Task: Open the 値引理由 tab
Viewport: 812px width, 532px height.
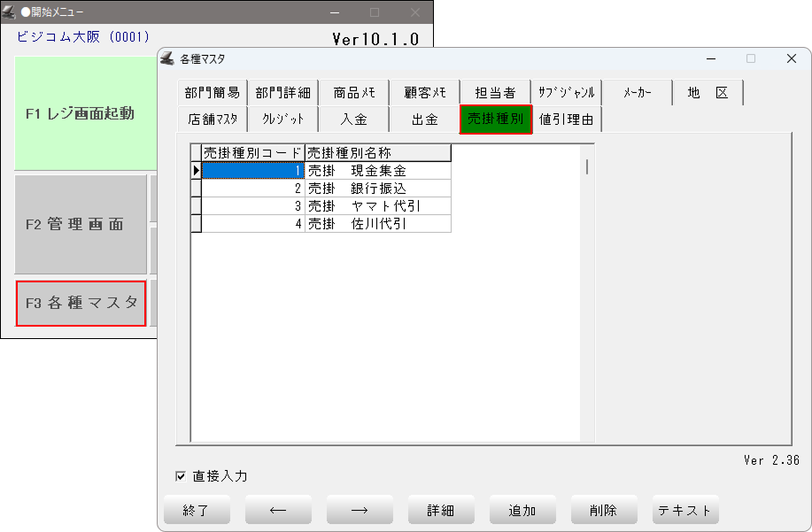Action: click(x=567, y=120)
